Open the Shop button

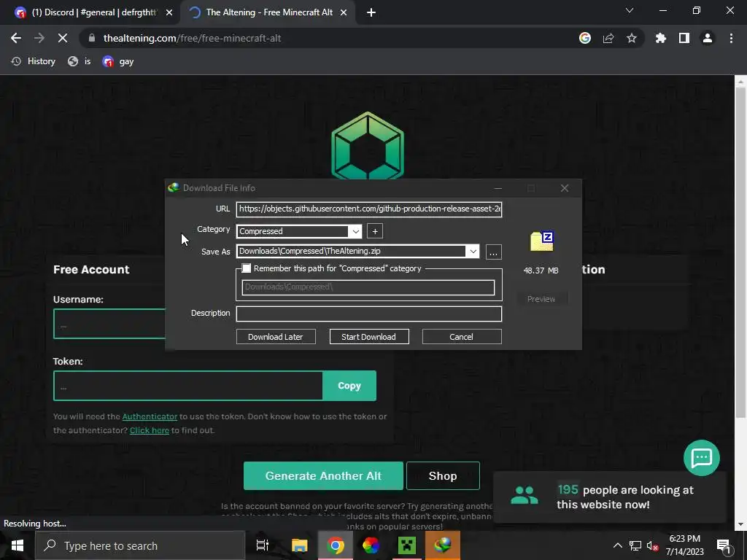[443, 475]
